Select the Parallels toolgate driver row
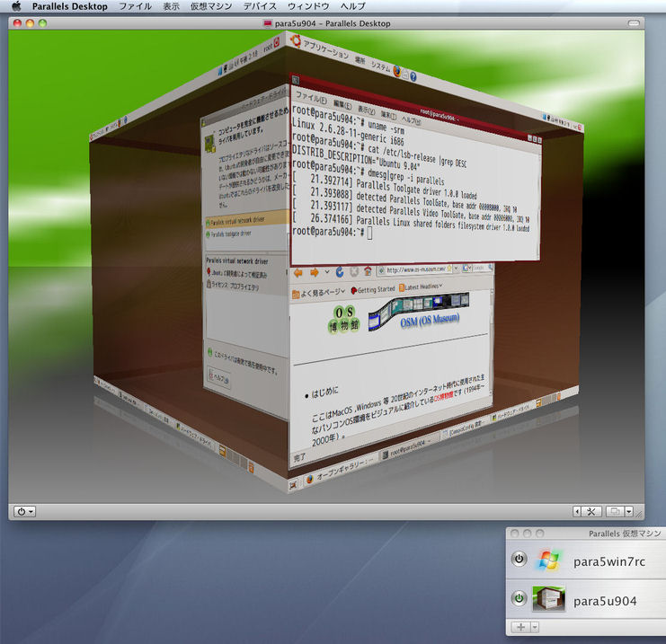 point(229,234)
